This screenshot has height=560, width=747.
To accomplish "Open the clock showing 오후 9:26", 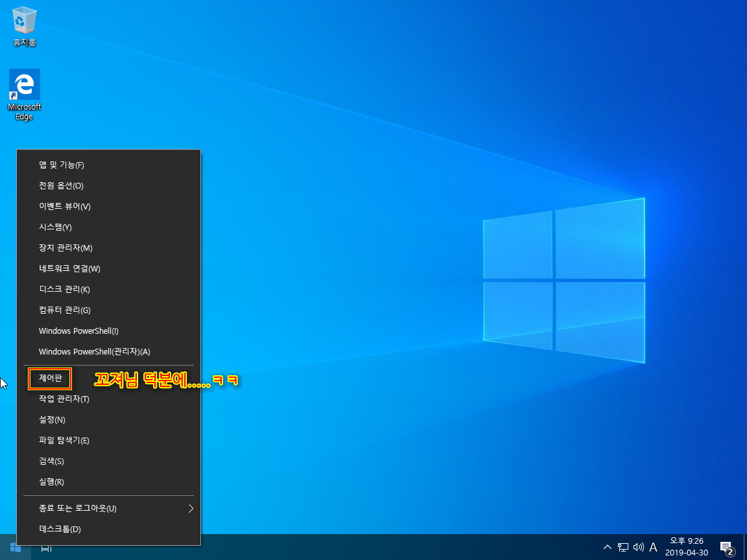I will click(686, 547).
